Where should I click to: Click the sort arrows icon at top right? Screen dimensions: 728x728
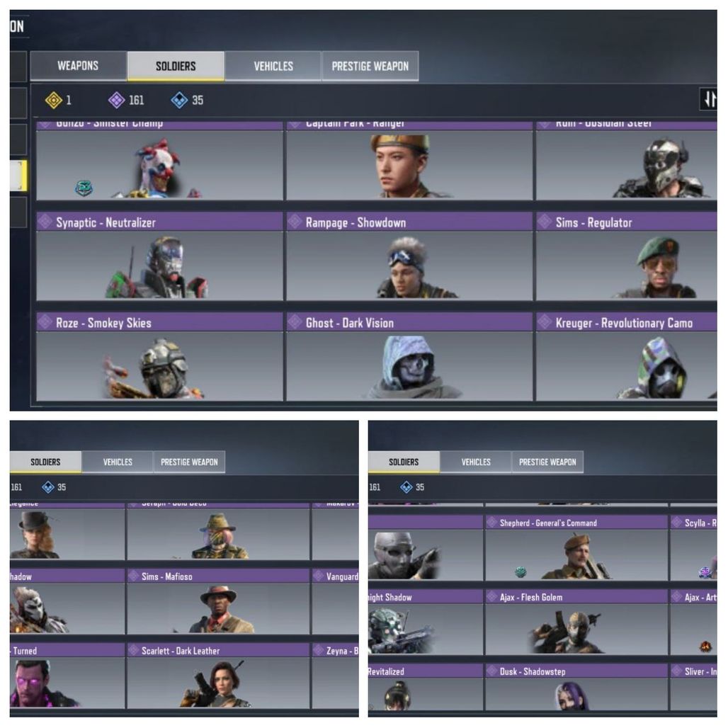tap(708, 99)
